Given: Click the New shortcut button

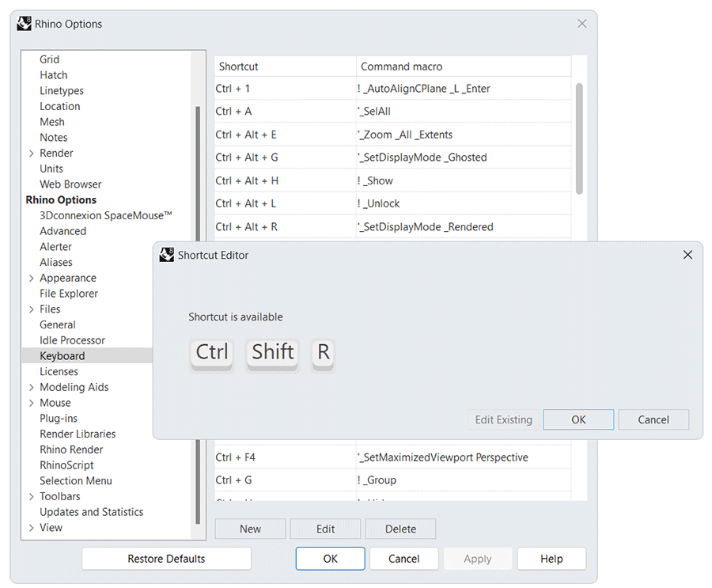Looking at the screenshot, I should click(x=250, y=529).
